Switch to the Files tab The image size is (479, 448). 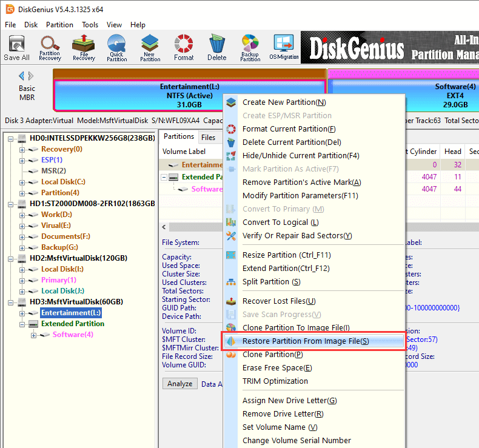pyautogui.click(x=208, y=137)
